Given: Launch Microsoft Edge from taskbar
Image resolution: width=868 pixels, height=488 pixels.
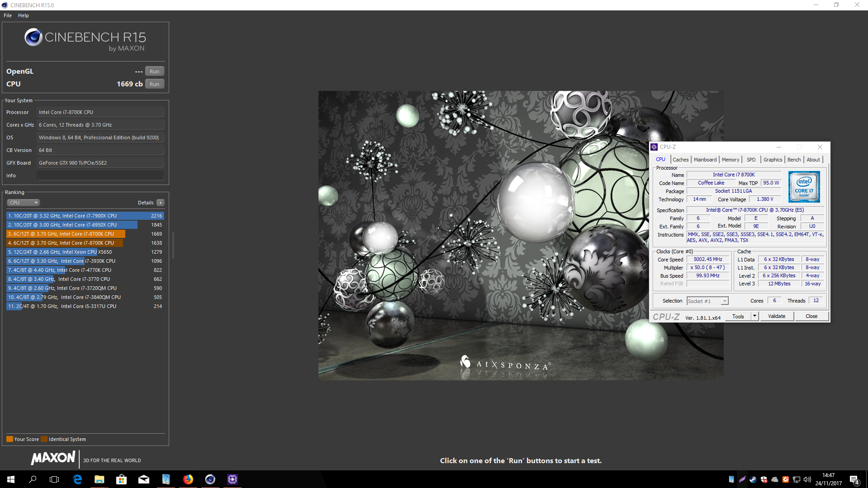Looking at the screenshot, I should click(77, 479).
